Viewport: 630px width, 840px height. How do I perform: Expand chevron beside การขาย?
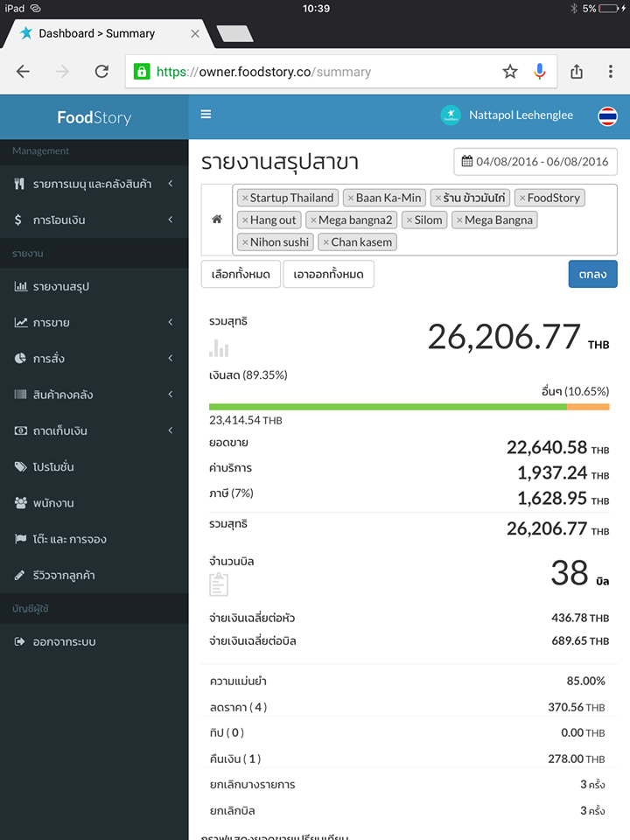pyautogui.click(x=171, y=323)
